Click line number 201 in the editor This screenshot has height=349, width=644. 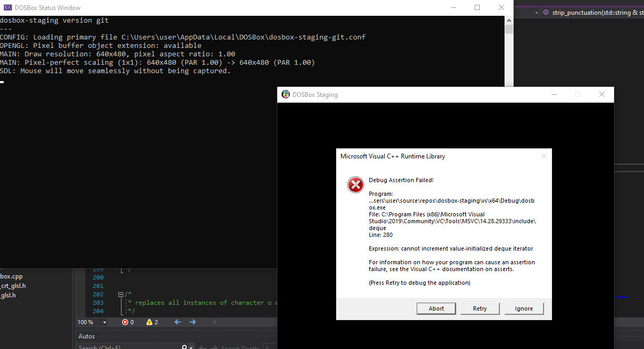[98, 286]
